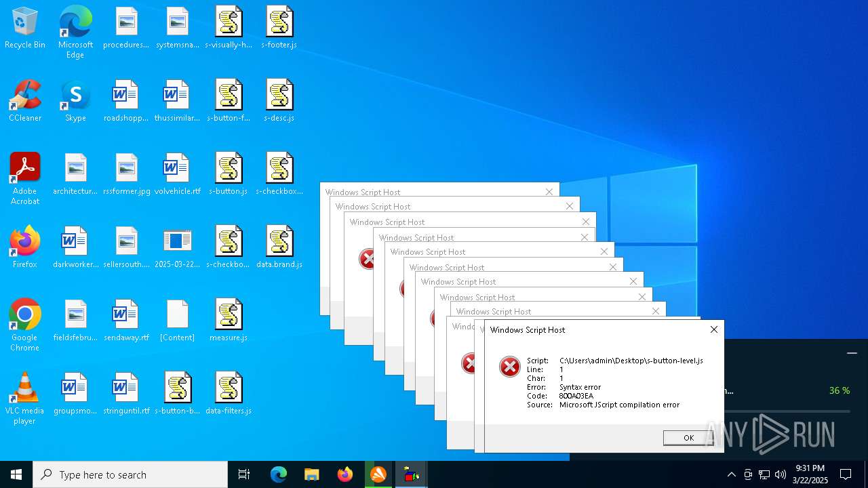Select the CCleaner desktop shortcut

pos(25,102)
